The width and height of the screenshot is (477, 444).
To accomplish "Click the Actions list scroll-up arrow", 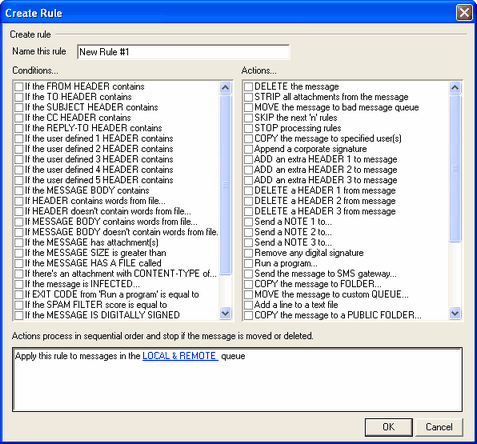I will pyautogui.click(x=455, y=88).
